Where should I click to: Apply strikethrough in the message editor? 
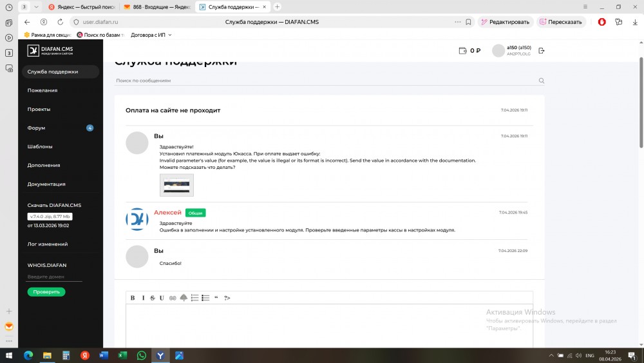coord(153,298)
